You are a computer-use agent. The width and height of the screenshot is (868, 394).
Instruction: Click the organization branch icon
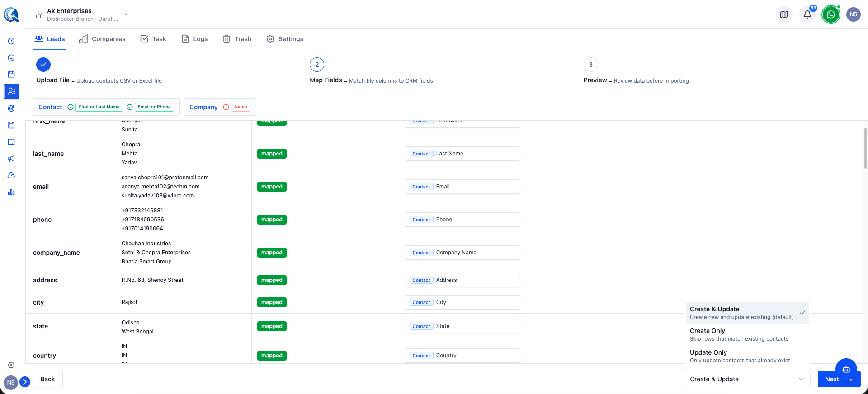[40, 14]
